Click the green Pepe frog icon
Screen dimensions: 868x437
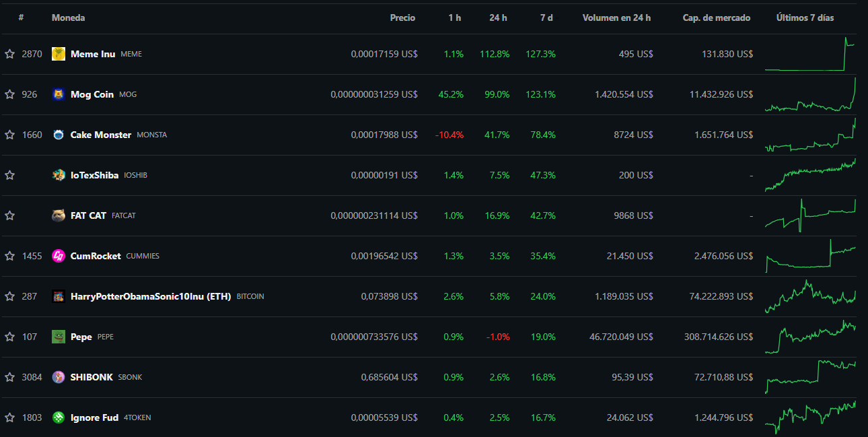[59, 337]
